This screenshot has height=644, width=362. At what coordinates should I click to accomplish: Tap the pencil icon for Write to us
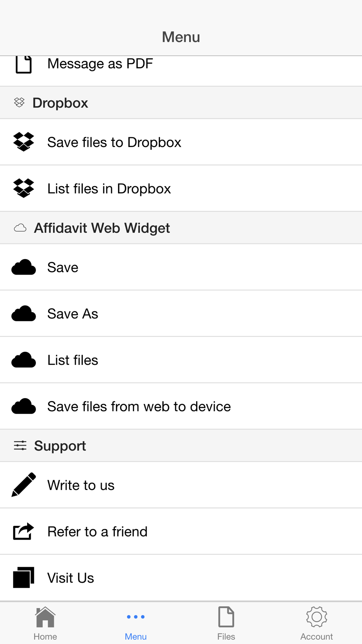point(24,485)
